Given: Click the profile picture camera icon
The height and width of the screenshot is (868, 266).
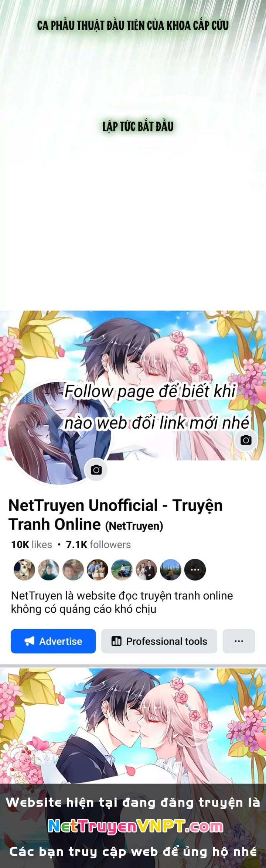Looking at the screenshot, I should [x=96, y=470].
